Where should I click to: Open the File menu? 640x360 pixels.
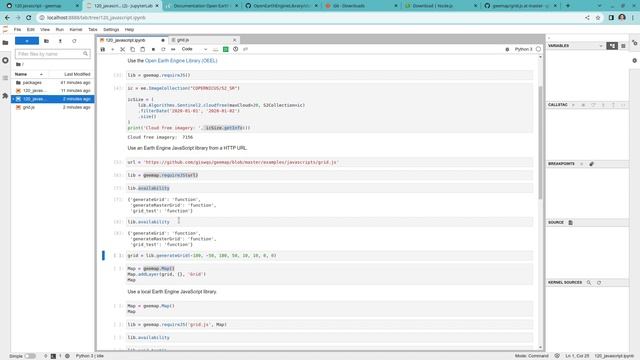tap(17, 30)
